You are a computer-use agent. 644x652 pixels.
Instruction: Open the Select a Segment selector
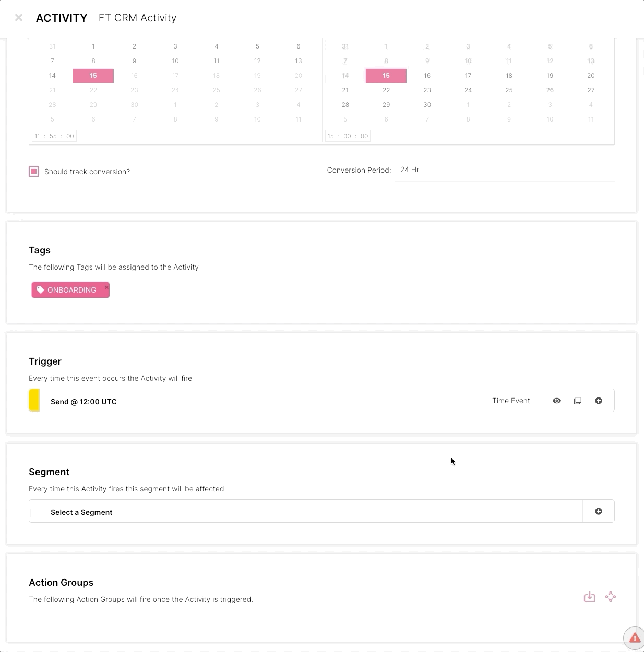pos(305,512)
